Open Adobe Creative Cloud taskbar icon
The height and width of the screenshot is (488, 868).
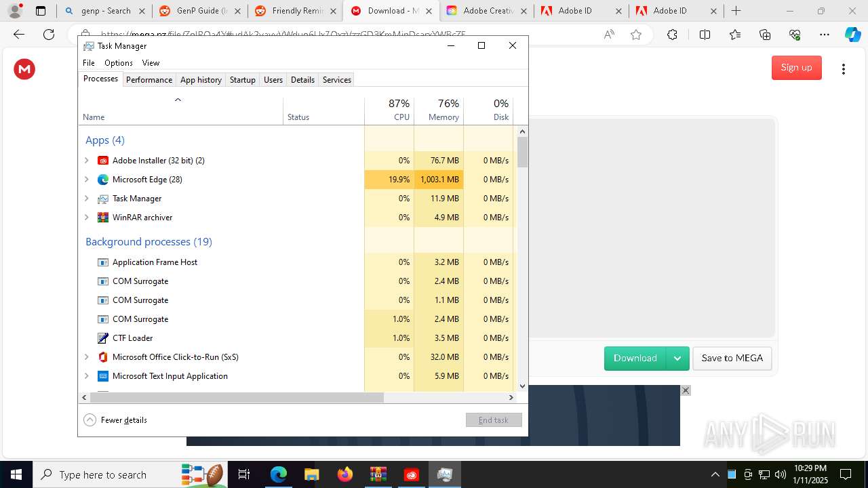(412, 474)
